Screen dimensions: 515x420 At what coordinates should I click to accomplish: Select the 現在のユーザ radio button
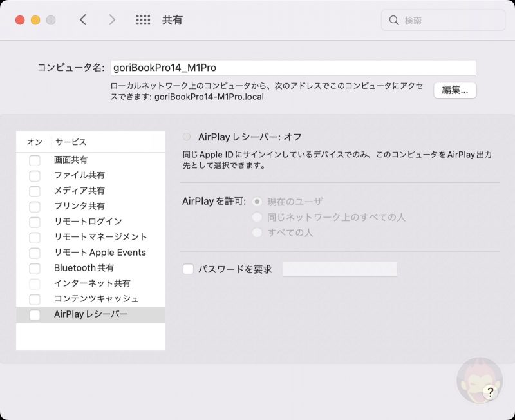257,202
